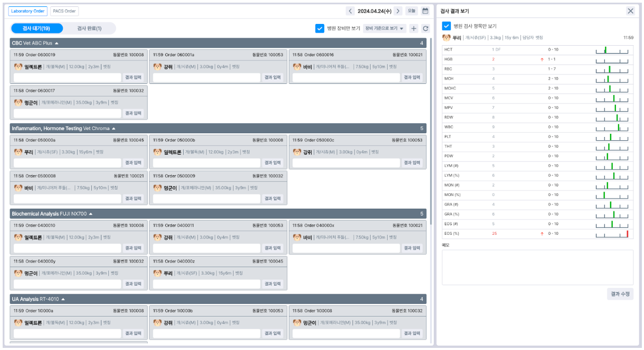Viewport: 644px width, 350px height.
Task: Click the plus add icon in the toolbar
Action: pyautogui.click(x=414, y=29)
